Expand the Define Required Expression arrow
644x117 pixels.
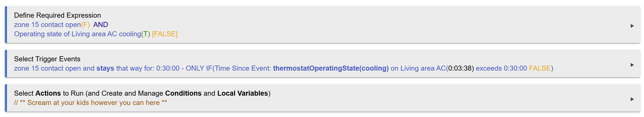[632, 26]
